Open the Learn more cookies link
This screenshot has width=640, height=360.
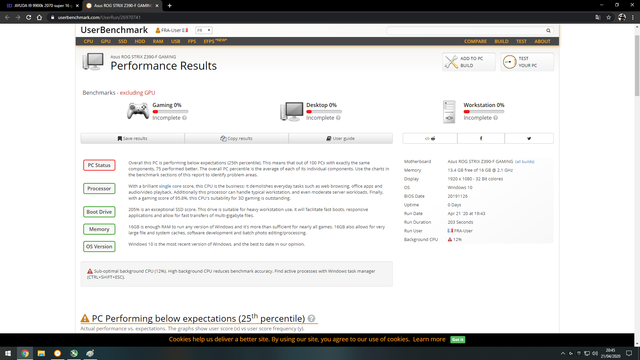(429, 339)
